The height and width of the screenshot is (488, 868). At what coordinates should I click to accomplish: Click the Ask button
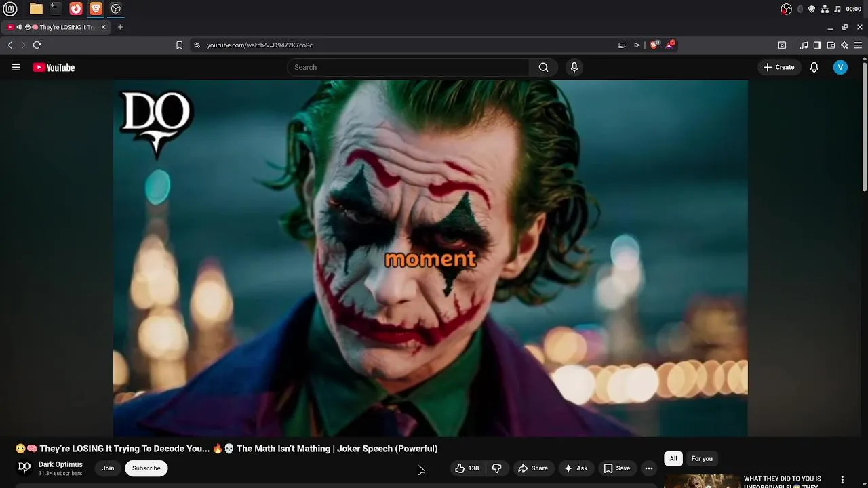click(576, 468)
